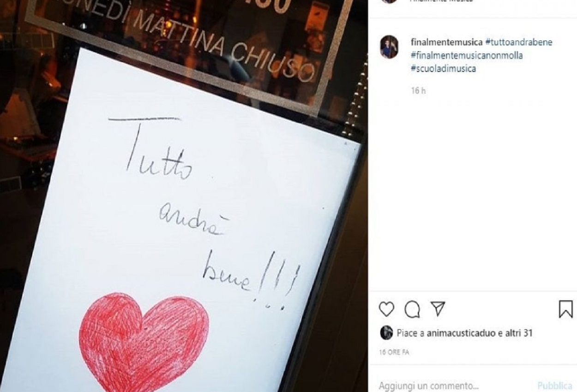
Task: Click the handwritten 'Tutto andrà bene' note photo
Action: coord(185,221)
